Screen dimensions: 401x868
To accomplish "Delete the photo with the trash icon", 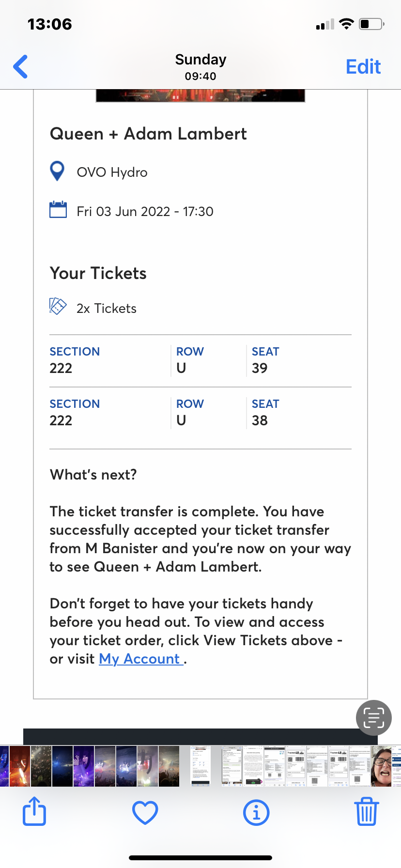I will (366, 812).
